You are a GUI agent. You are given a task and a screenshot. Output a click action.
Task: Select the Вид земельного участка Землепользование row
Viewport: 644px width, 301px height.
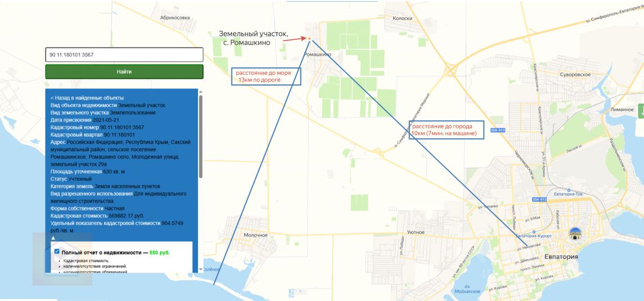coord(103,113)
